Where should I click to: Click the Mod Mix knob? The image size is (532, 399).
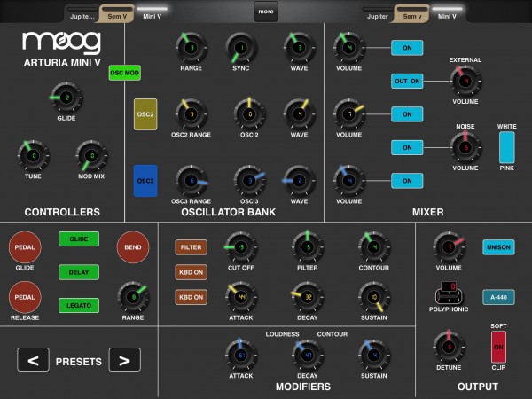coord(91,156)
